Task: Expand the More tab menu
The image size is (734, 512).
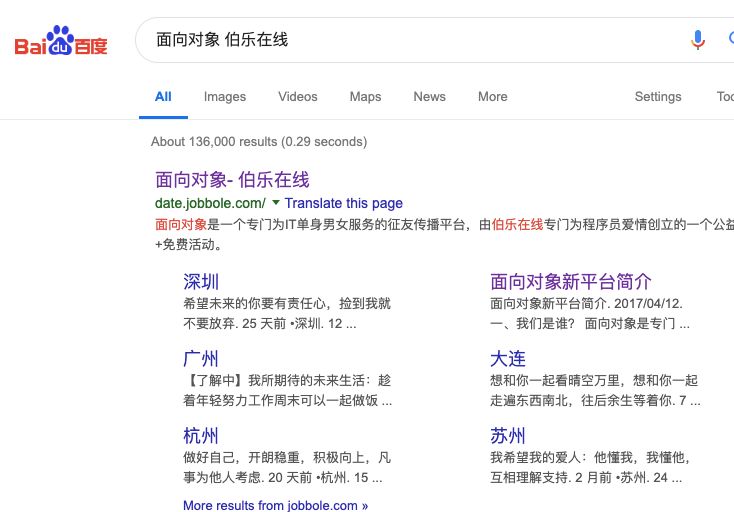Action: [x=492, y=97]
